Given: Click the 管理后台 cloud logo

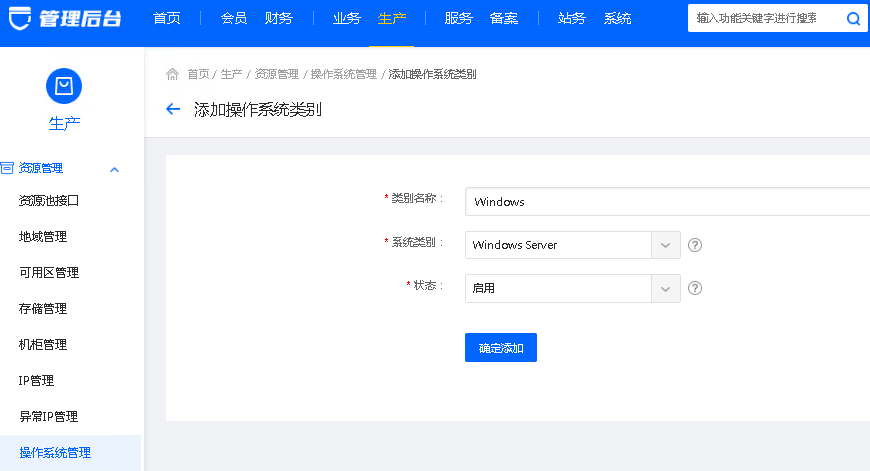Looking at the screenshot, I should [x=17, y=18].
